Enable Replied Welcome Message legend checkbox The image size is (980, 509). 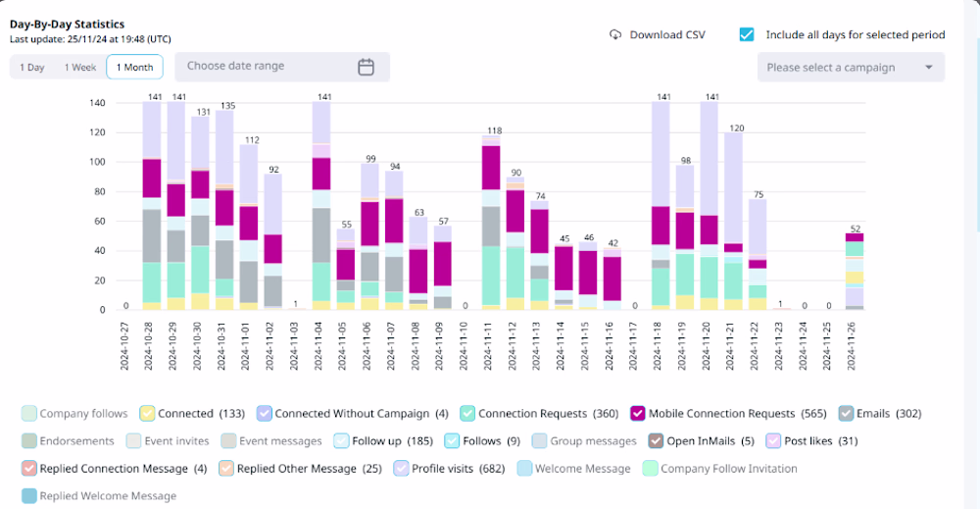point(28,496)
